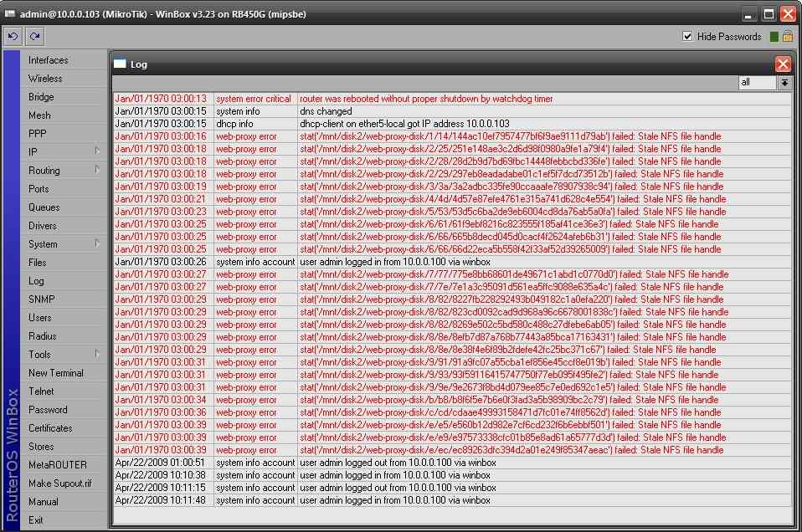Open the Password menu item
Viewport: 802px width, 532px height.
[48, 409]
